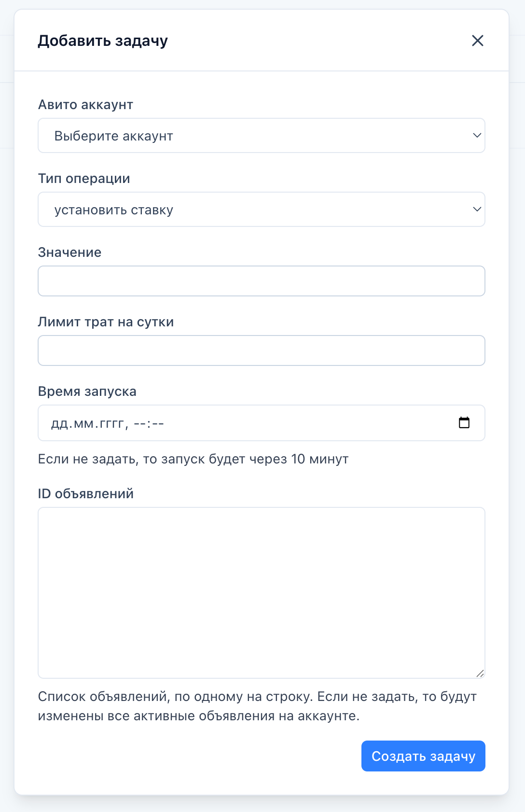Screen dimensions: 525x812
Task: Click inside the ID объявлений text area
Action: [261, 592]
